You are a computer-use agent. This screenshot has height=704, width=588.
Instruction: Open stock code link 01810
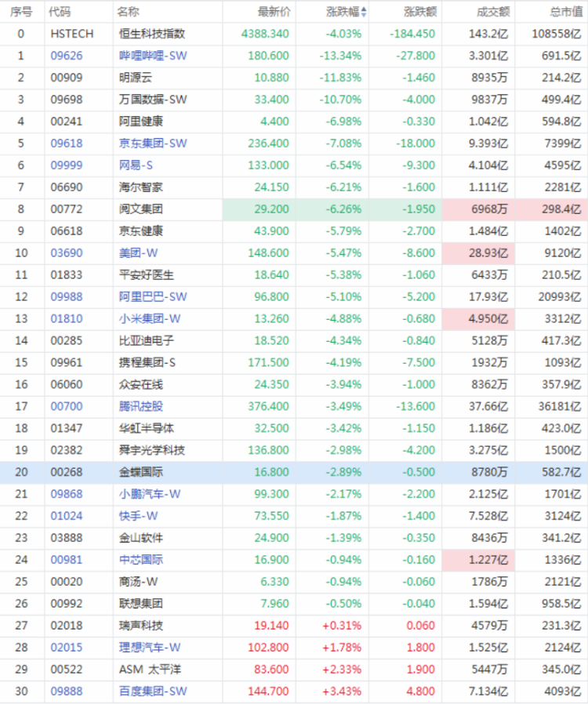click(x=67, y=319)
